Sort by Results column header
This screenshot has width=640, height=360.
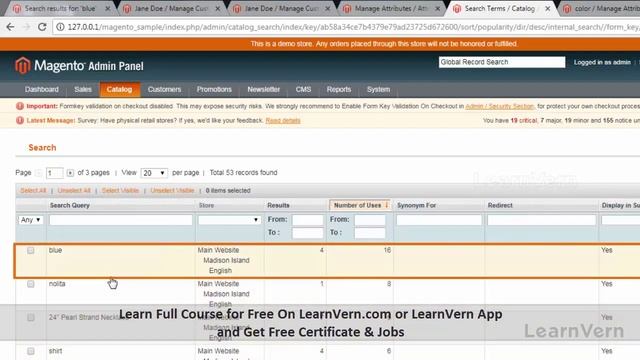(x=278, y=205)
